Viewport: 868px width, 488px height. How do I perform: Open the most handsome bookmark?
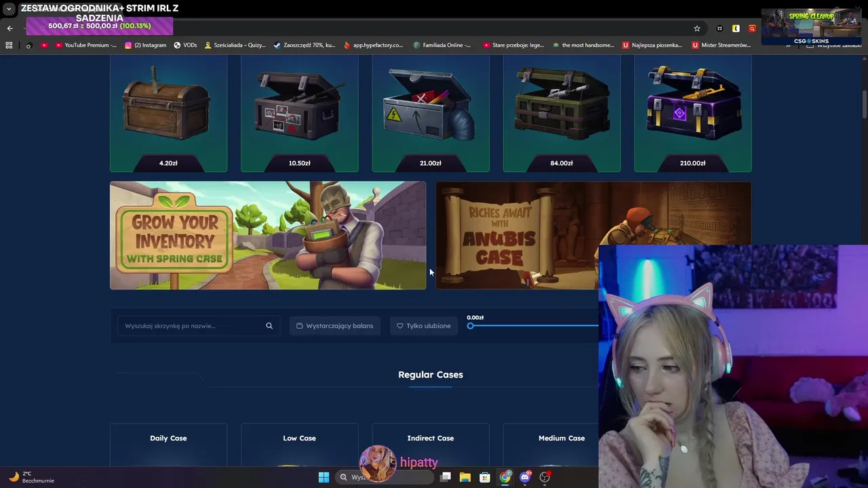point(583,45)
